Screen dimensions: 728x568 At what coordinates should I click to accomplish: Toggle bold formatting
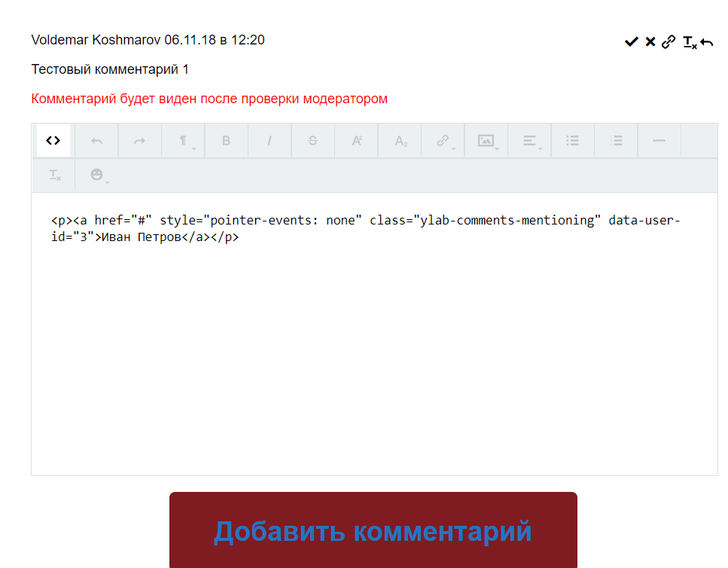(x=226, y=141)
